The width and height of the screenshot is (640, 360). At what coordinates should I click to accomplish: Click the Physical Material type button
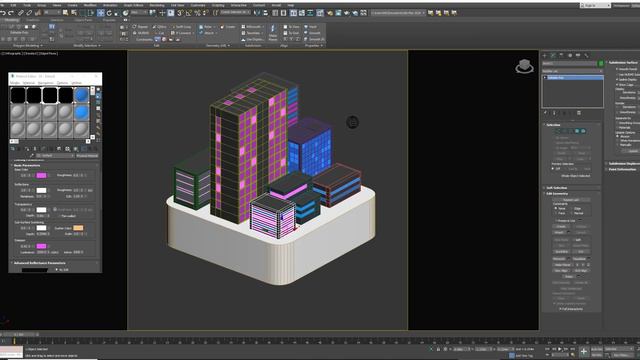(87, 156)
